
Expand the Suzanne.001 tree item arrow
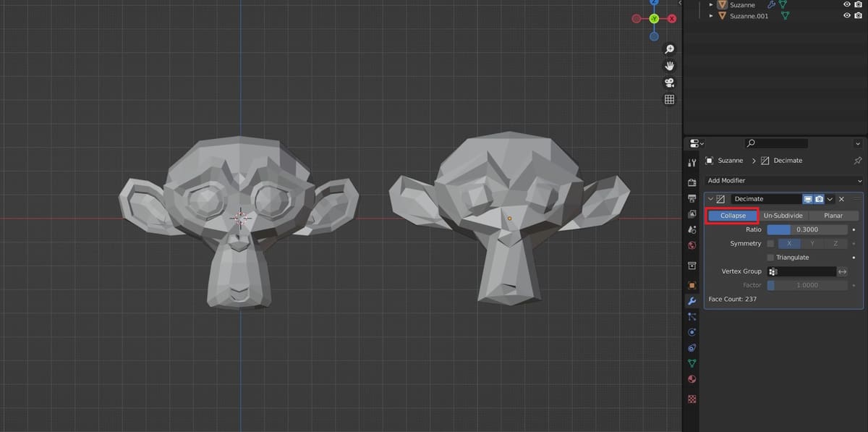click(711, 16)
